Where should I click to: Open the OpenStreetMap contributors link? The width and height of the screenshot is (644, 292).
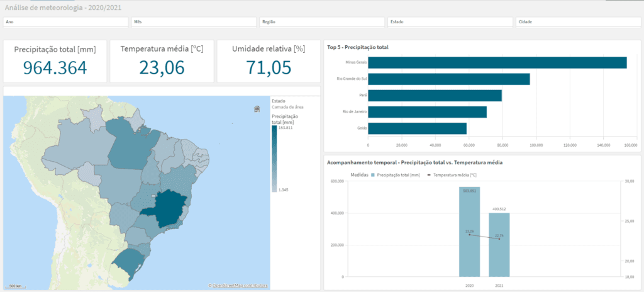tap(238, 286)
